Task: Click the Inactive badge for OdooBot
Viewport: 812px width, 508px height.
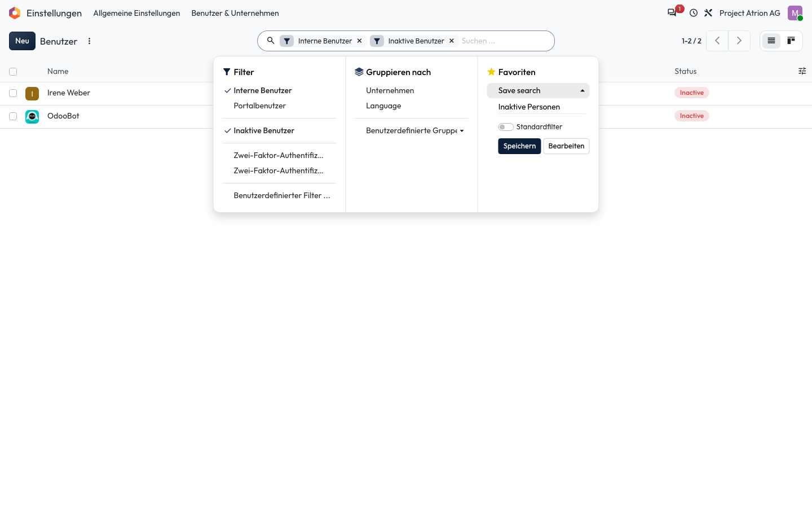Action: (x=692, y=116)
